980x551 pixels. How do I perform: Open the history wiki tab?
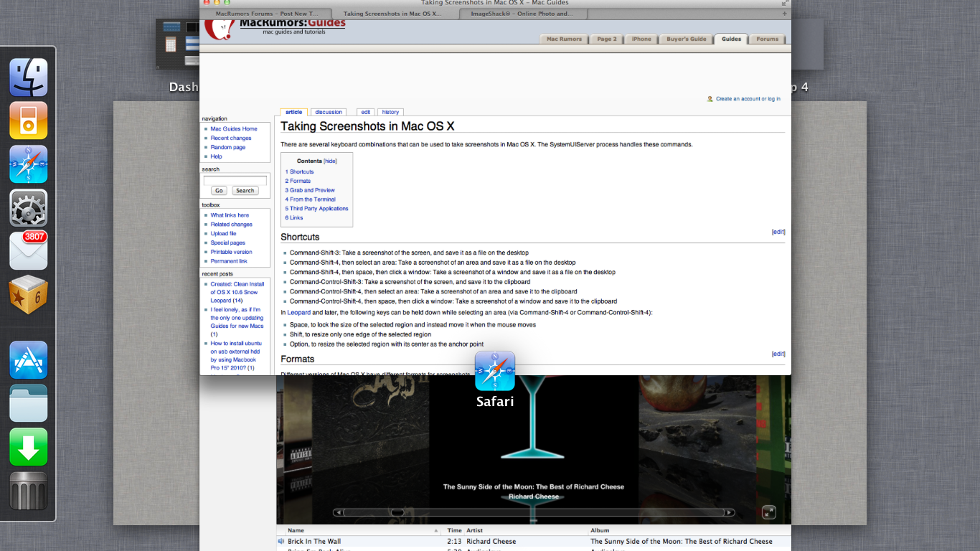[x=390, y=112]
